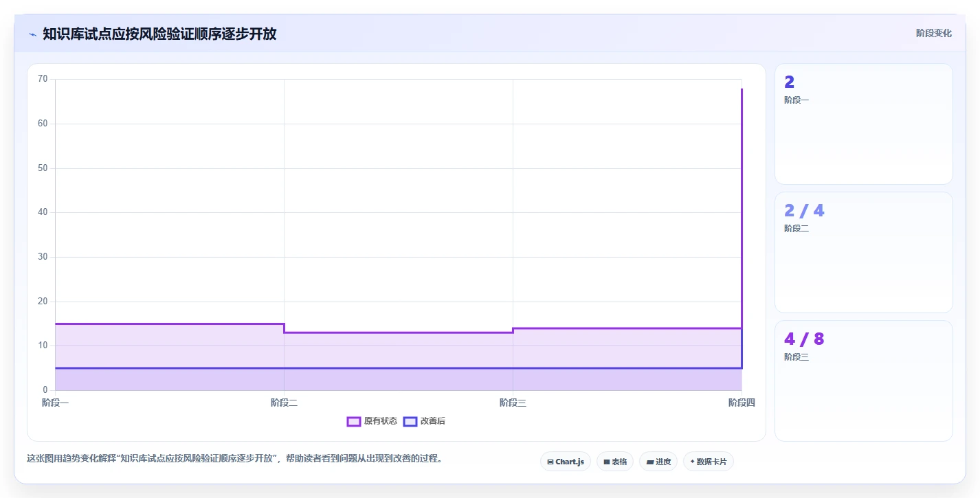
Task: Click the 原有状态 legend text
Action: (381, 421)
